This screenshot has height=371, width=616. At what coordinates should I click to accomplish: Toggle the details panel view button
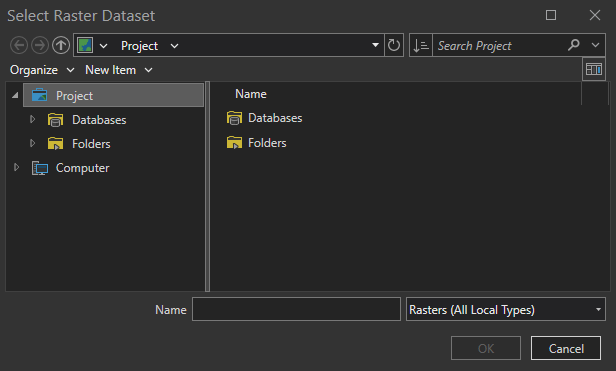(594, 70)
